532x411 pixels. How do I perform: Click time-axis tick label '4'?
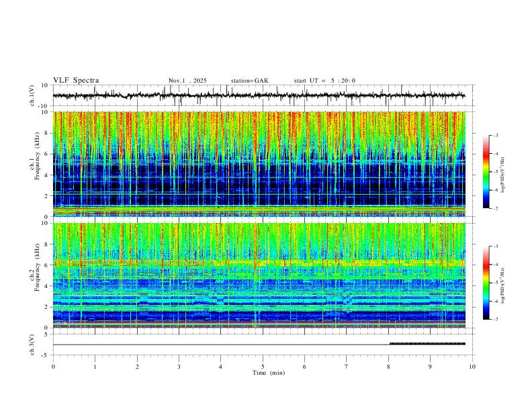(x=220, y=367)
